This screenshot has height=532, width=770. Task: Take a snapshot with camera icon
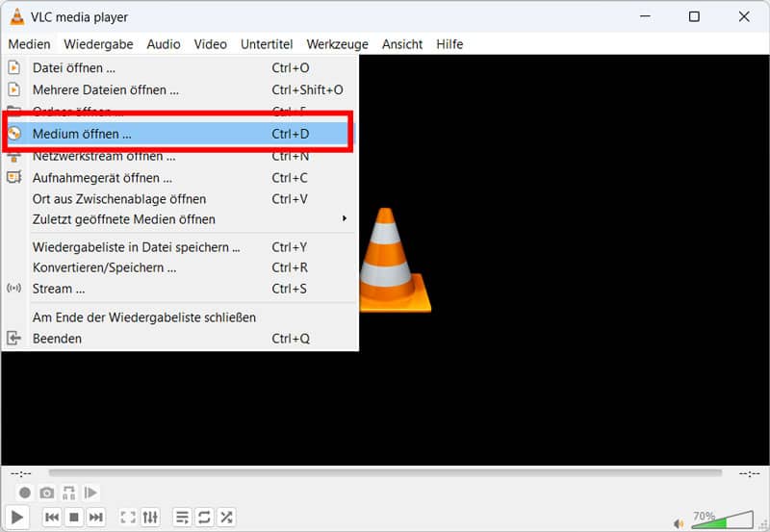[x=46, y=493]
